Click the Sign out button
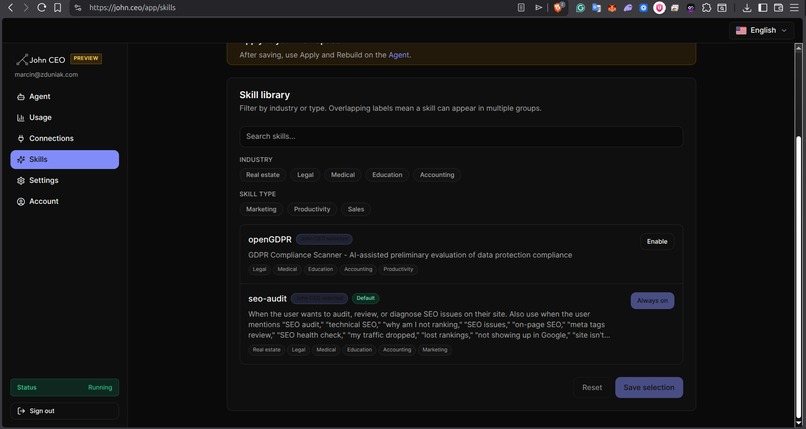This screenshot has height=429, width=806. 64,411
